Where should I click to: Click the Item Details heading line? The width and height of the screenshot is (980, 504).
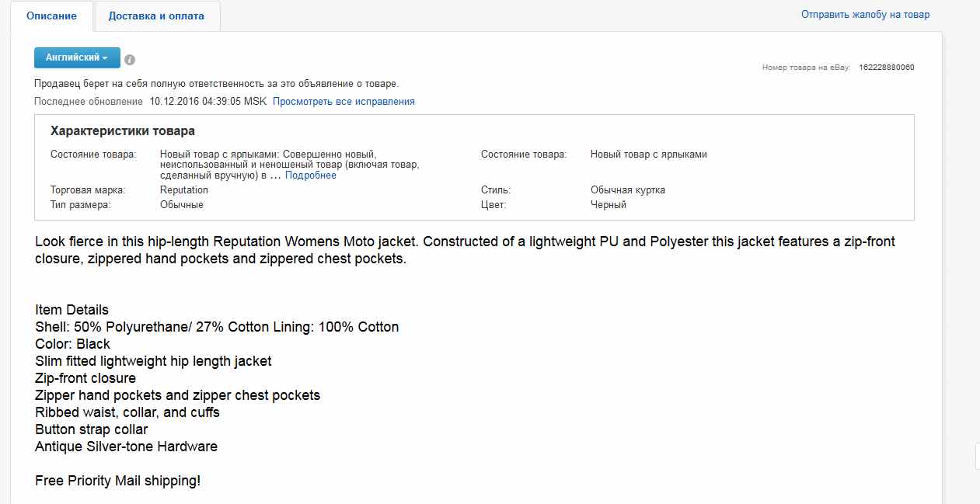pyautogui.click(x=72, y=310)
